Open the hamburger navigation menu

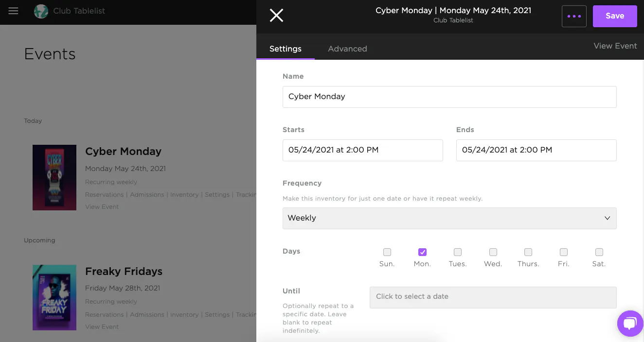click(13, 11)
